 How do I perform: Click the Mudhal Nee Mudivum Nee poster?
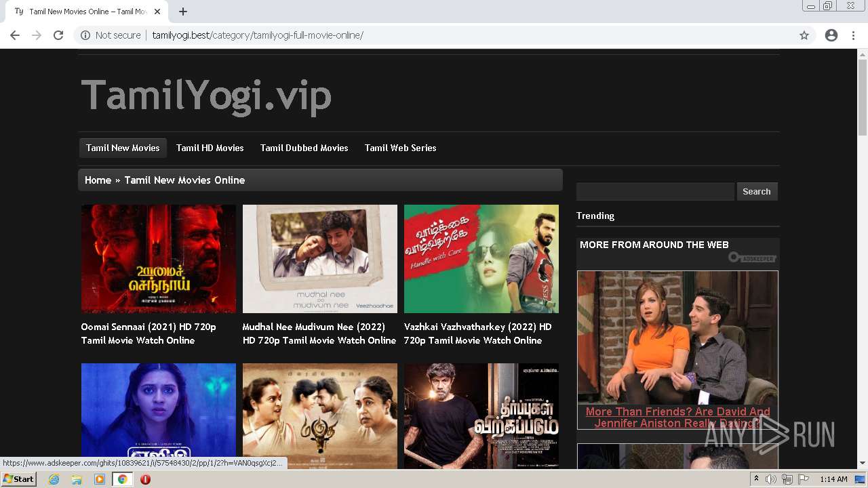point(320,259)
